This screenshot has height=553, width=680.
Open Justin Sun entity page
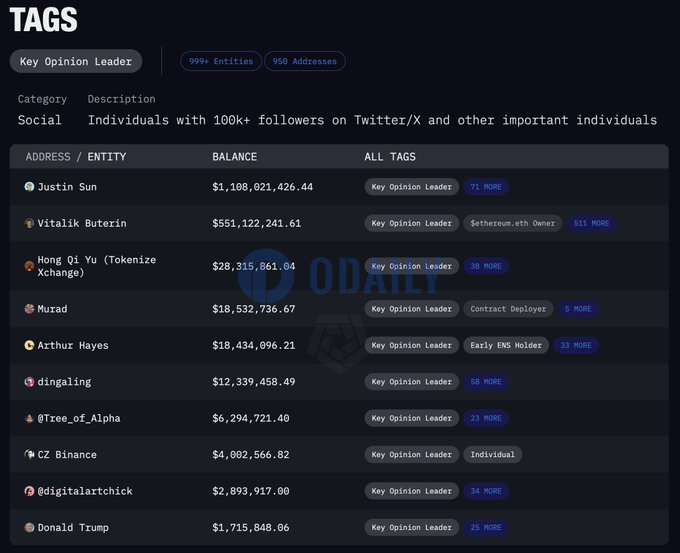[x=67, y=187]
